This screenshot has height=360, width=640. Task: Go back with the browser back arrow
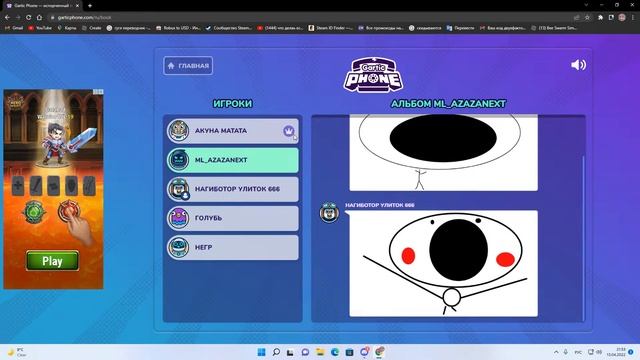tap(7, 18)
